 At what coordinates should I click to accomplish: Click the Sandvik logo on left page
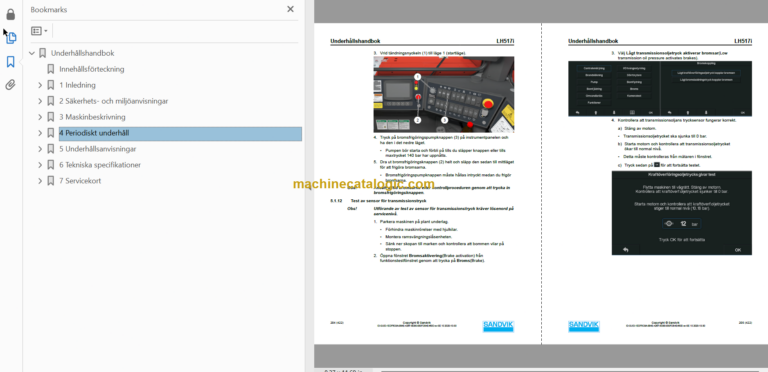click(x=498, y=326)
